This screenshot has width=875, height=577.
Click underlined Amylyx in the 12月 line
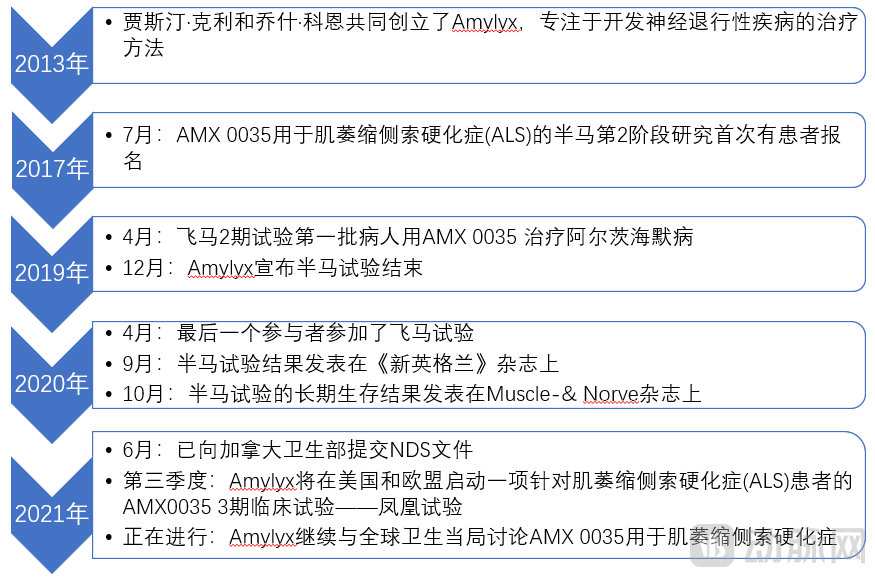pos(220,267)
